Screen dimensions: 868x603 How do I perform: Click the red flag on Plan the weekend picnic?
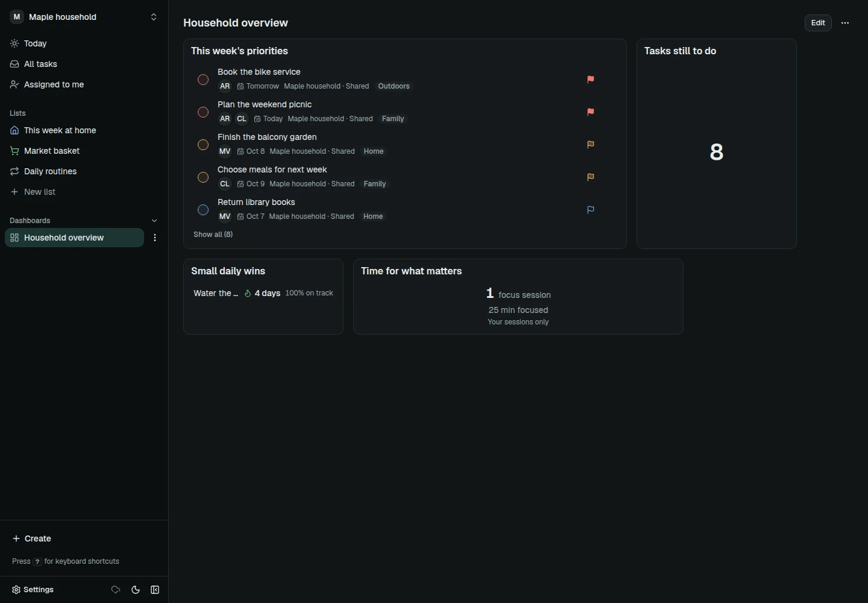591,112
